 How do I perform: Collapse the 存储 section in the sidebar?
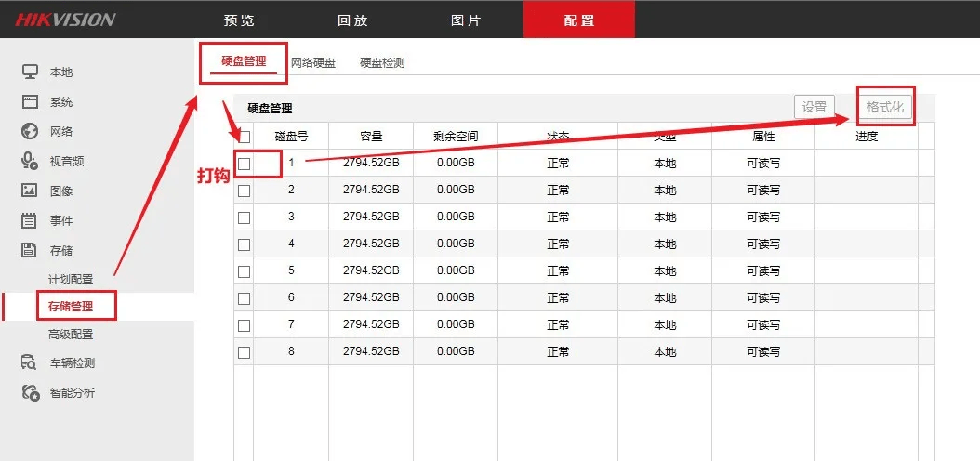tap(61, 251)
